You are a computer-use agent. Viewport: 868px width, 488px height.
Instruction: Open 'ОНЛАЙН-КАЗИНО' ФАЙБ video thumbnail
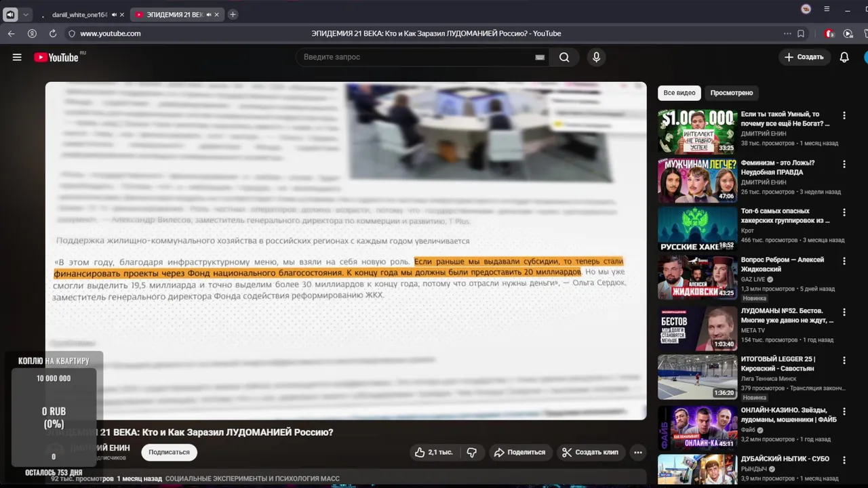pyautogui.click(x=697, y=428)
